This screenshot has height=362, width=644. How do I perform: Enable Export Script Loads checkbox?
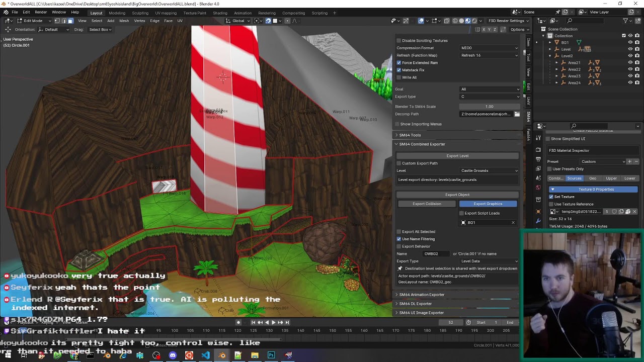(462, 213)
